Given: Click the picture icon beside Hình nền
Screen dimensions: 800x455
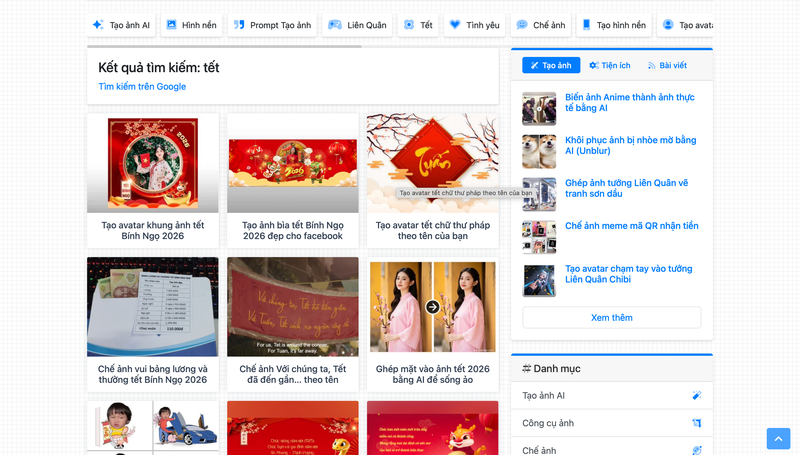Looking at the screenshot, I should [171, 24].
